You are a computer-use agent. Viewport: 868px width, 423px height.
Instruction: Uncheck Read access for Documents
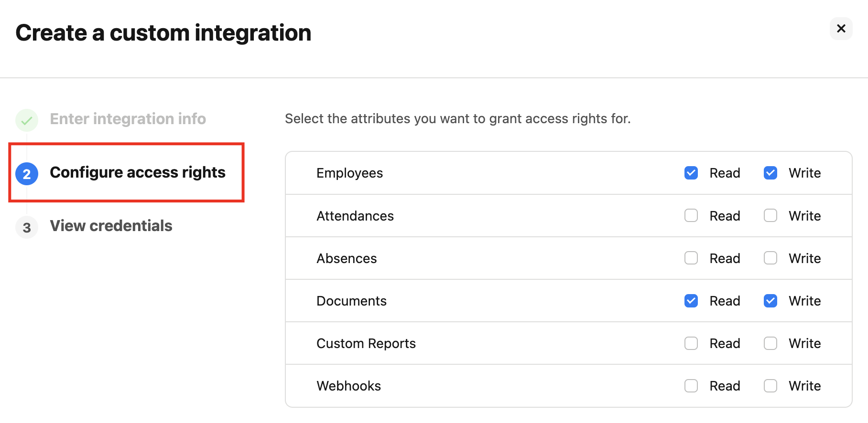pos(691,301)
